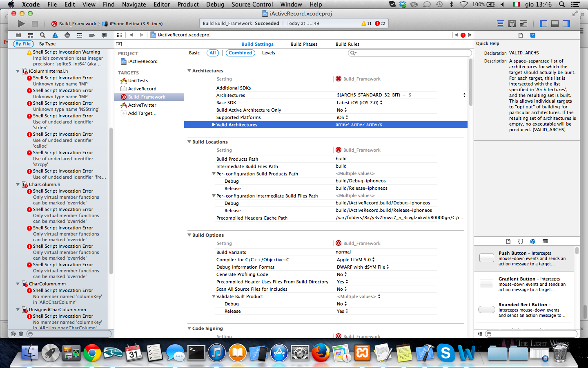Choose iPhone Retina (3.5-inch) destination

pos(133,24)
